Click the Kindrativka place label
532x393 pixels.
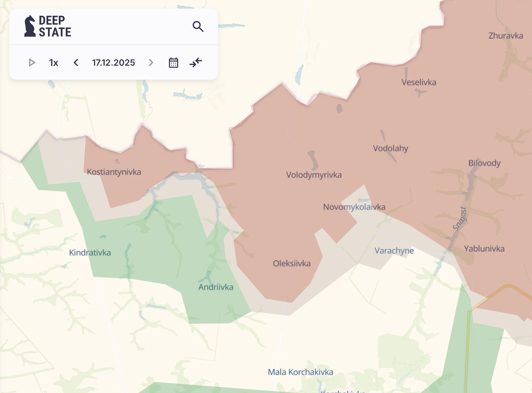tap(90, 253)
